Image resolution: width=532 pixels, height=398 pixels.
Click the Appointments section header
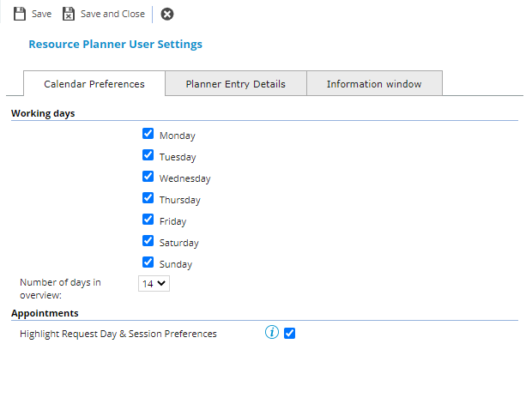pos(45,313)
